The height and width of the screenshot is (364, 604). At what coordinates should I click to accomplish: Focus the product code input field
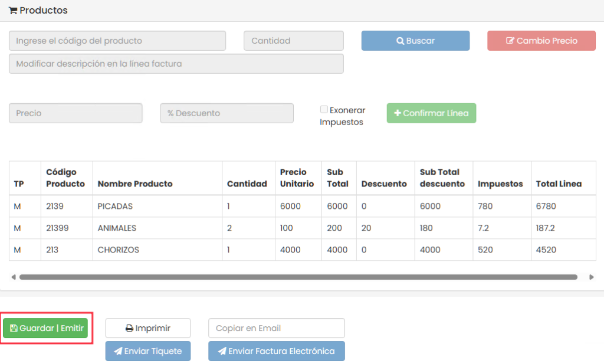[117, 41]
